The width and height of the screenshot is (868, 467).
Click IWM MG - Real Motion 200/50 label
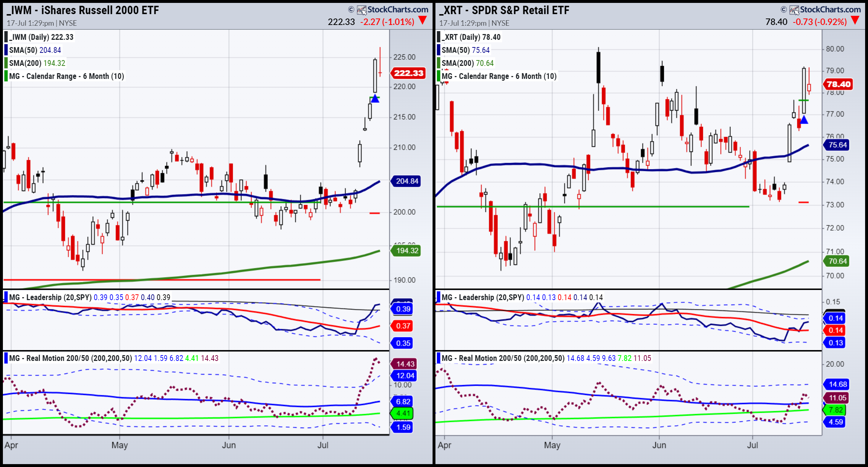71,358
